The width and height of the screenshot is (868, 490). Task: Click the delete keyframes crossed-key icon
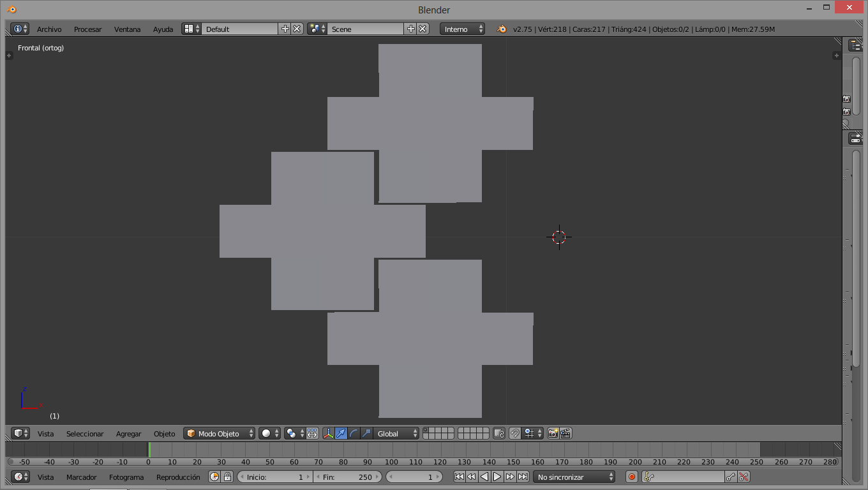(744, 477)
